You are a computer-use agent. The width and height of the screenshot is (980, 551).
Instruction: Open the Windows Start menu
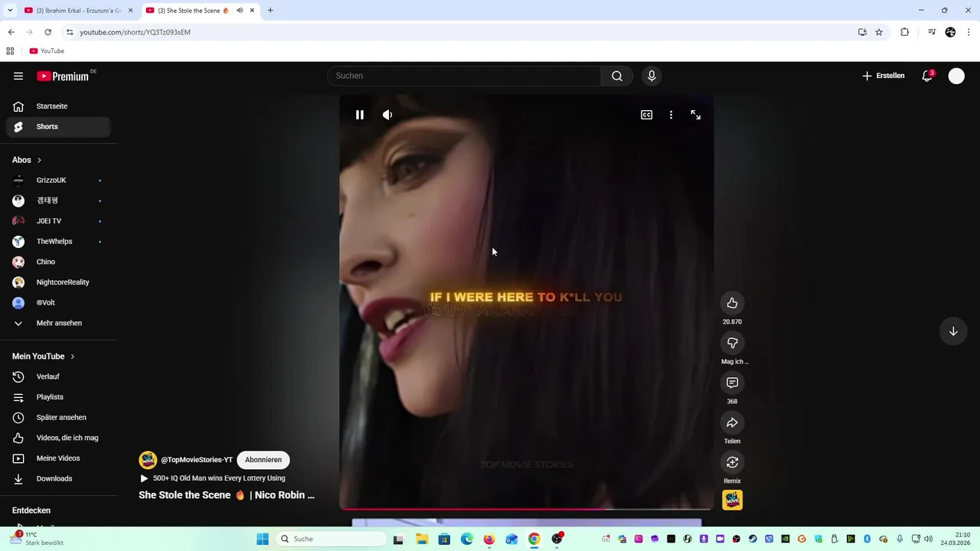(263, 539)
